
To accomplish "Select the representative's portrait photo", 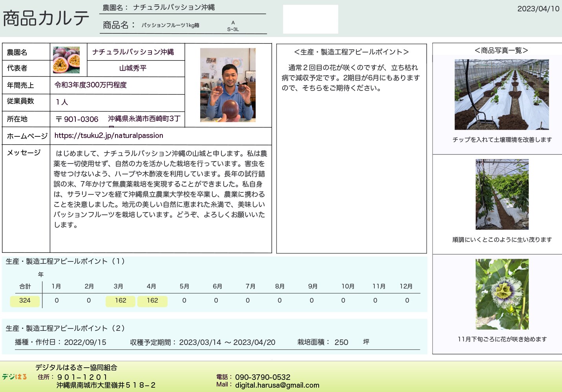I will tap(228, 85).
